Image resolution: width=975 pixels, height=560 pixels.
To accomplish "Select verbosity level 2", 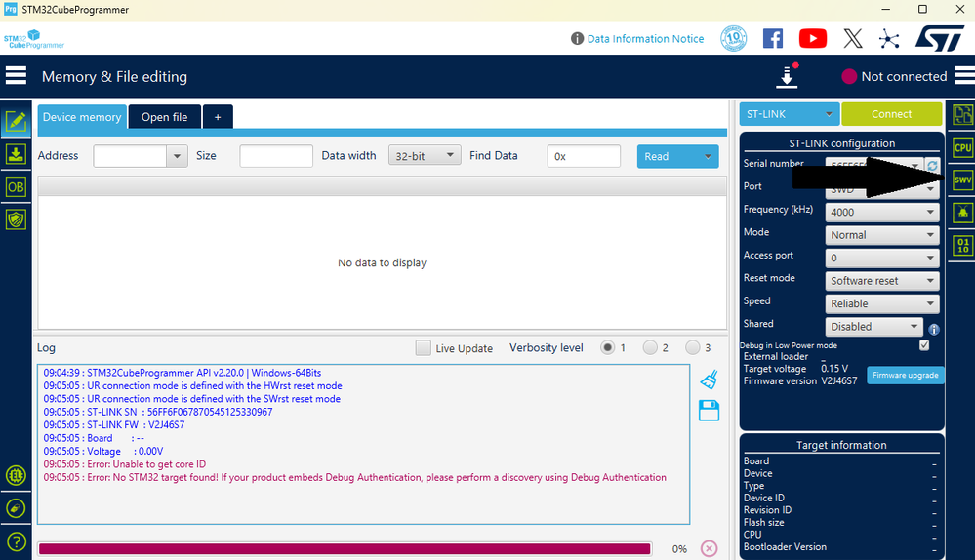I will click(x=650, y=347).
